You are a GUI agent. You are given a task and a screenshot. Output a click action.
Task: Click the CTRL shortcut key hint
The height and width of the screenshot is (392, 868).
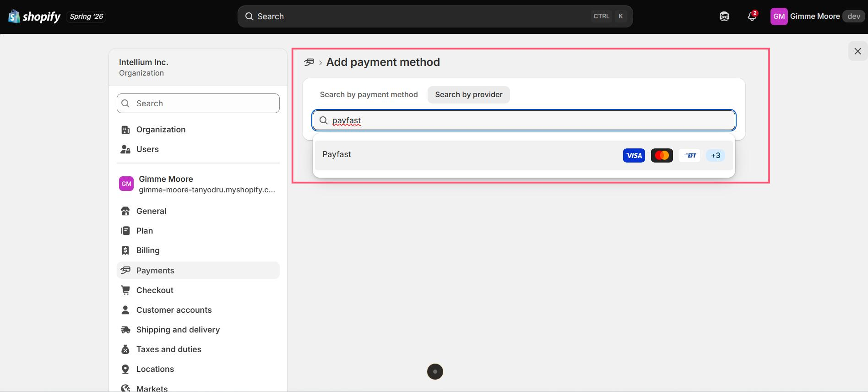(601, 16)
